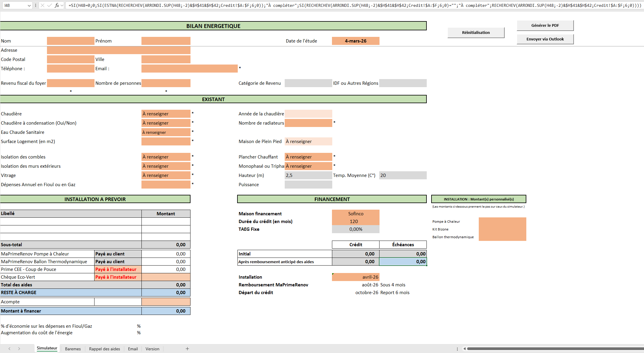Screen dimensions: 644x353
Task: Select the Maison financement Sofinco cell
Action: [x=355, y=214]
